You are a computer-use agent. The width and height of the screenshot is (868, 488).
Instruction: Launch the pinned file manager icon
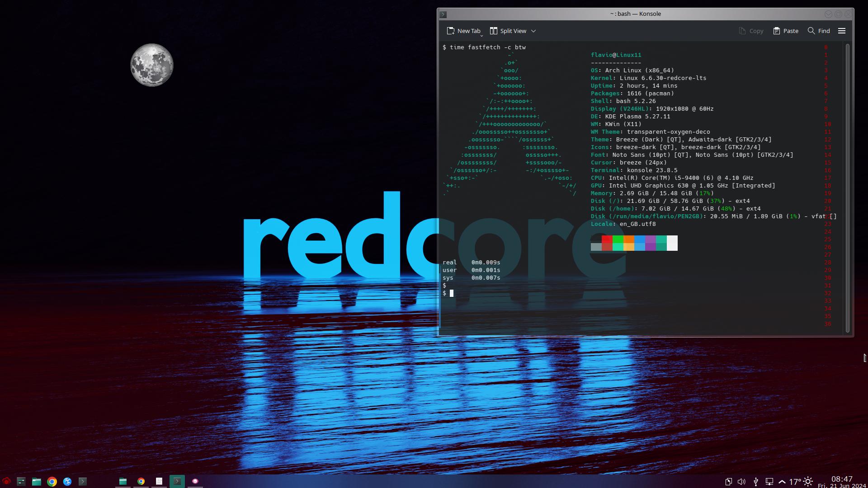click(x=37, y=481)
